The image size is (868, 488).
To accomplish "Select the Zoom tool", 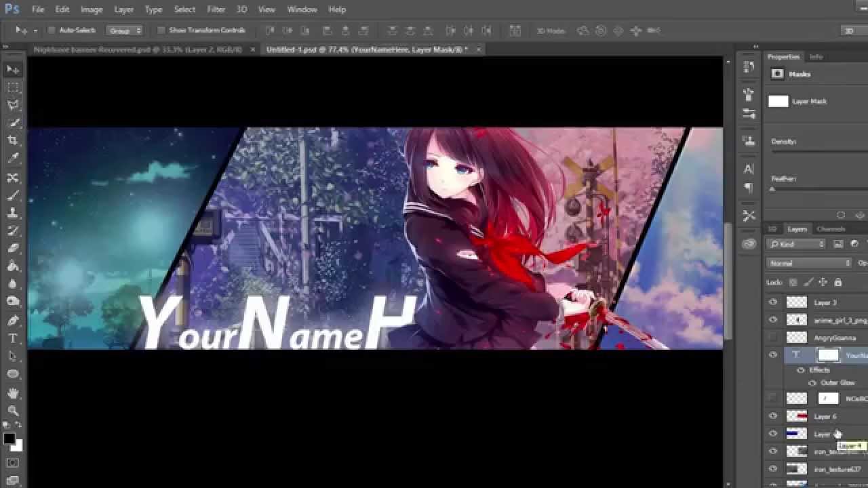I will click(13, 411).
